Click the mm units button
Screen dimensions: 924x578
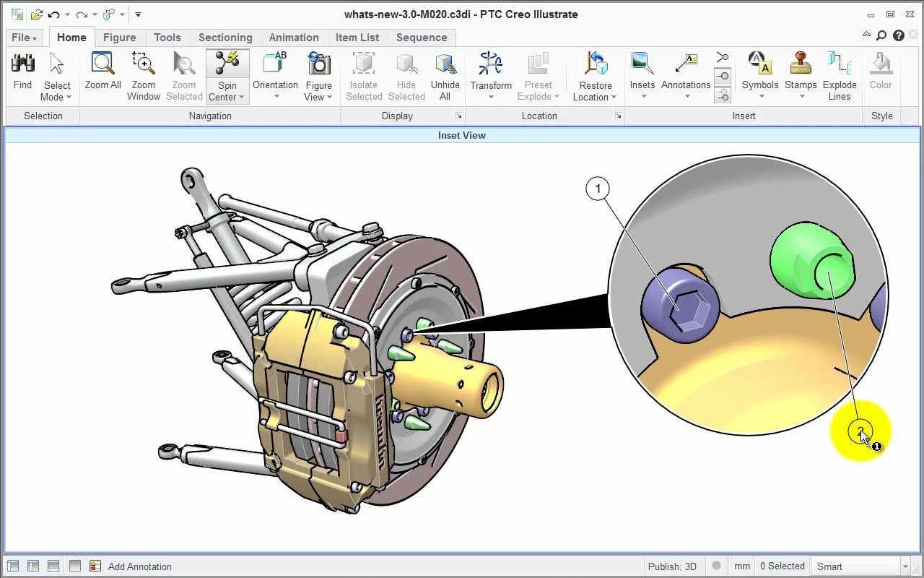741,566
